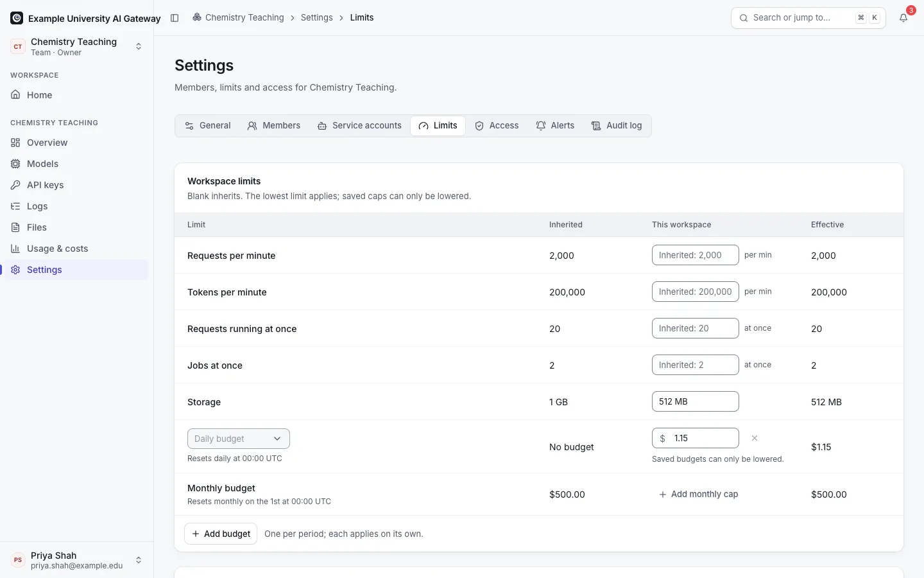Open Models section
The height and width of the screenshot is (578, 924).
[x=77, y=164]
